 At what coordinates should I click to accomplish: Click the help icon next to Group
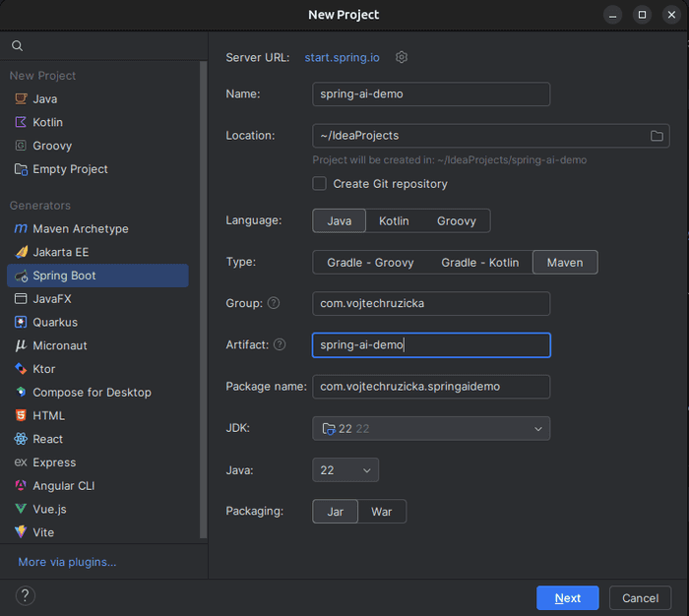coord(274,303)
